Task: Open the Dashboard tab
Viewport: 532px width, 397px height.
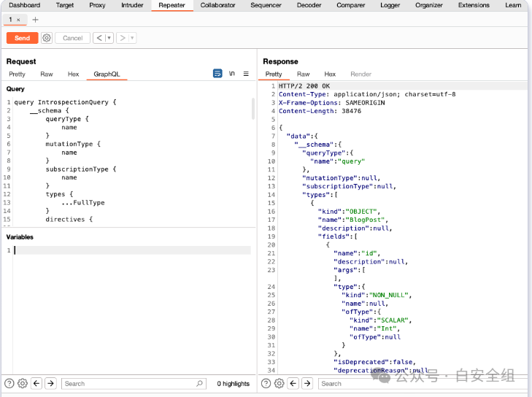Action: (24, 5)
